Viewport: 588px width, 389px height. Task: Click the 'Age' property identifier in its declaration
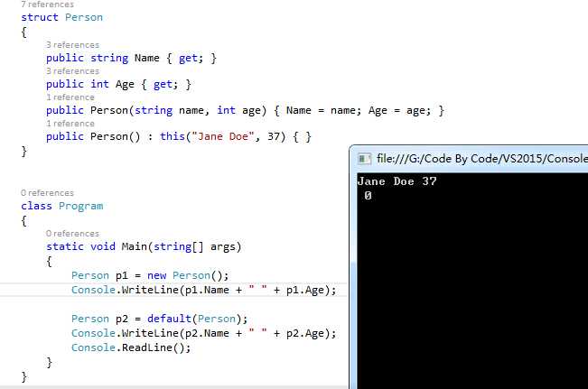[x=125, y=84]
